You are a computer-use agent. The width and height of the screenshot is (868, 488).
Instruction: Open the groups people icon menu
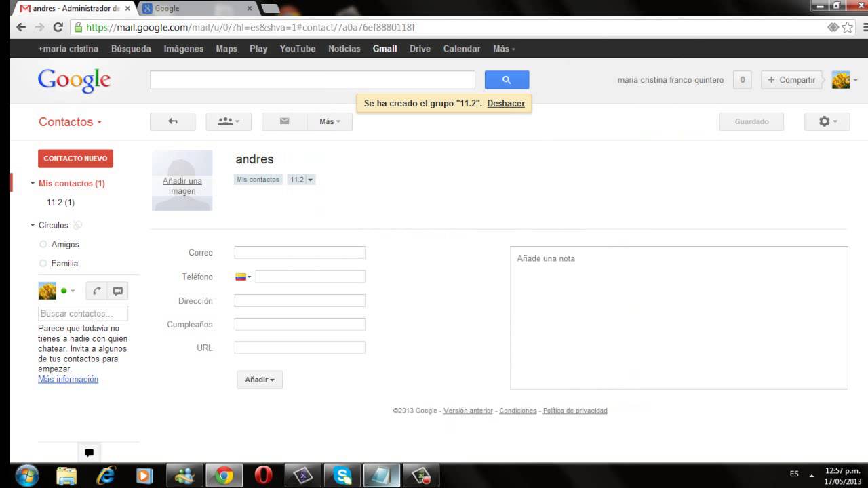pyautogui.click(x=229, y=121)
